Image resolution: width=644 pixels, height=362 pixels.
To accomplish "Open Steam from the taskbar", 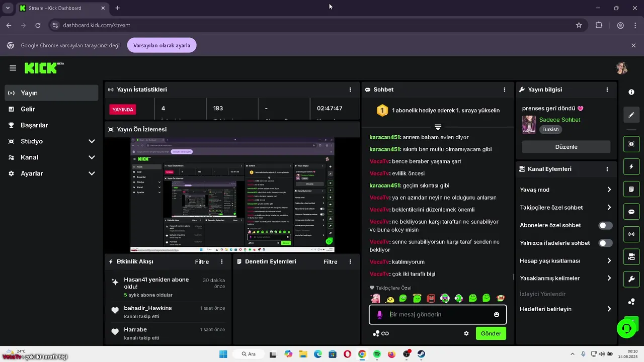I will click(421, 354).
